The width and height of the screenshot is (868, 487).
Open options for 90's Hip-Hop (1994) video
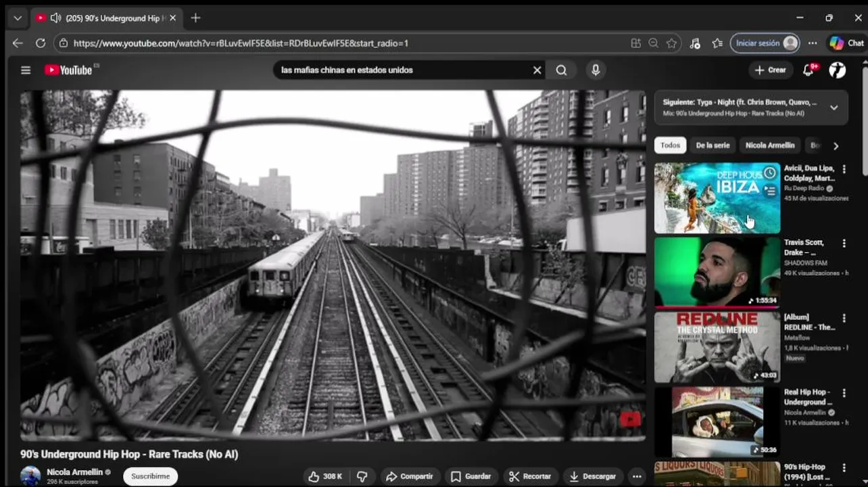[x=844, y=468]
